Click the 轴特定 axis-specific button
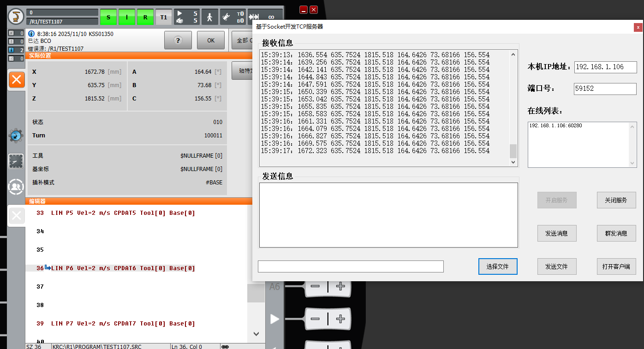Screen dimensions: 644x349 coord(242,71)
